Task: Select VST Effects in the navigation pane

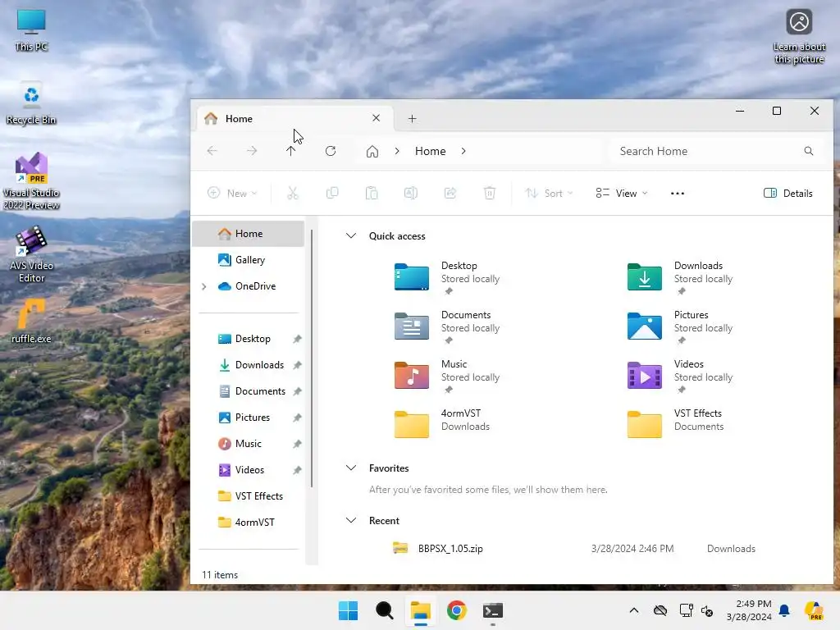Action: pos(248,496)
